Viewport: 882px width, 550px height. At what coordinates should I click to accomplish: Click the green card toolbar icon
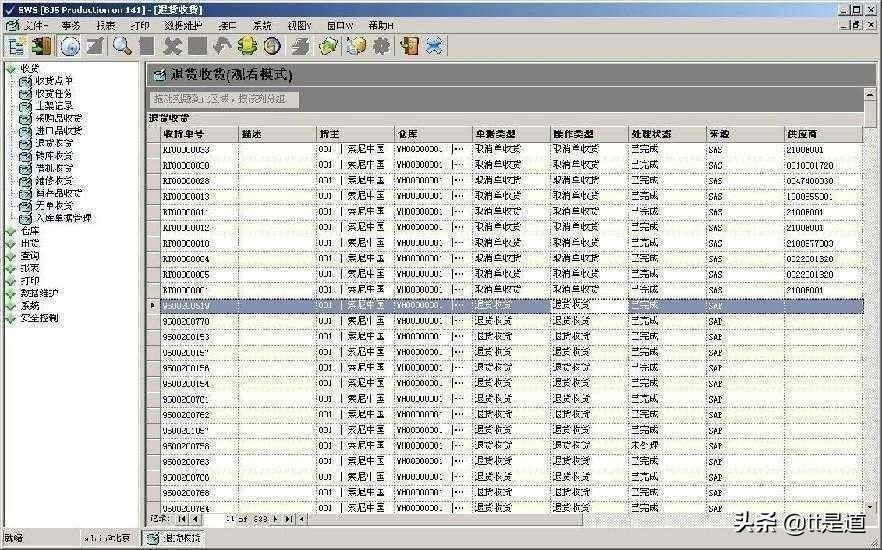pos(329,46)
